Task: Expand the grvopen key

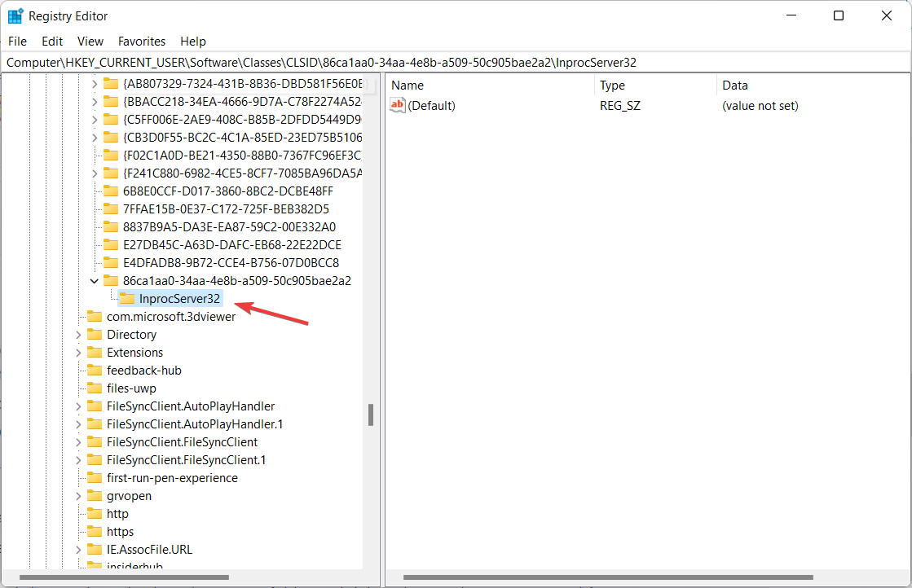Action: (78, 496)
